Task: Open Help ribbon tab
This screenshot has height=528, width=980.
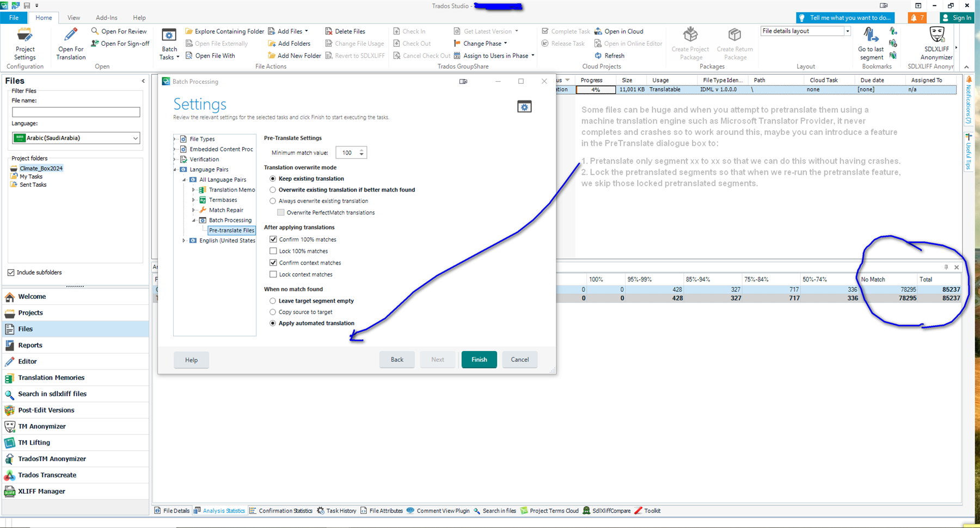Action: pos(139,18)
